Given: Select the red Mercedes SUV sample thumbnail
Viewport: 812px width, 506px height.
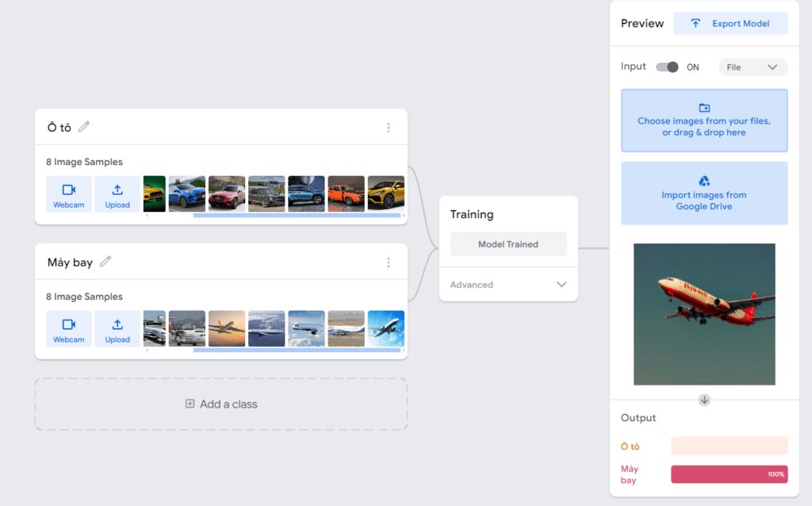Looking at the screenshot, I should (x=227, y=194).
